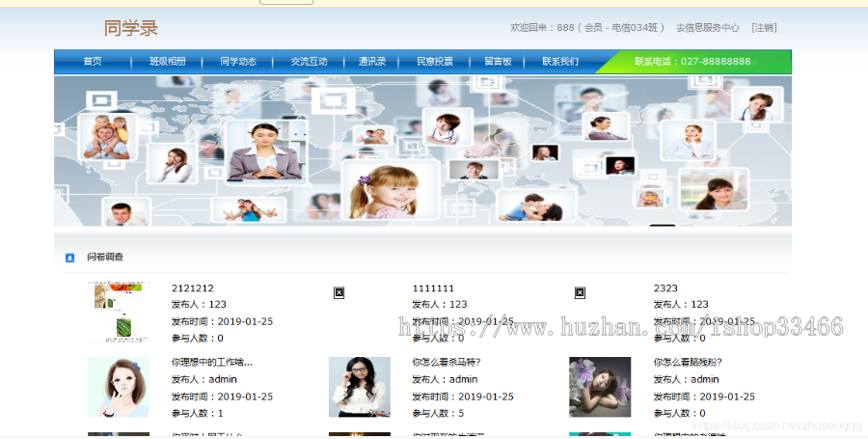Click the 问卷调查 section heading
Image resolution: width=868 pixels, height=439 pixels.
click(x=105, y=257)
